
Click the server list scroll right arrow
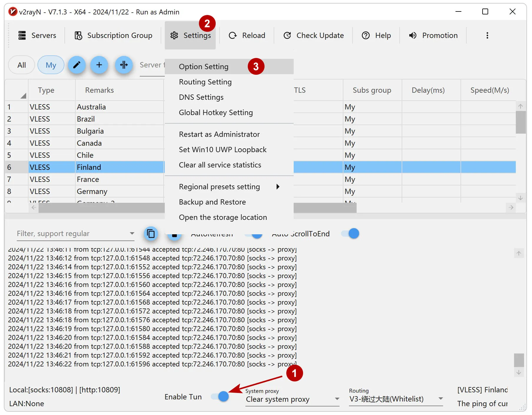tap(511, 207)
